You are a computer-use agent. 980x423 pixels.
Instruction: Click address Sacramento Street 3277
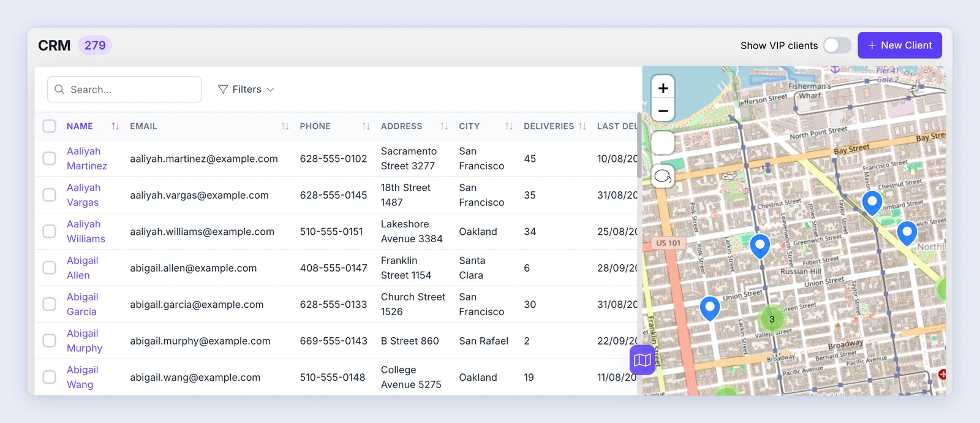point(409,158)
